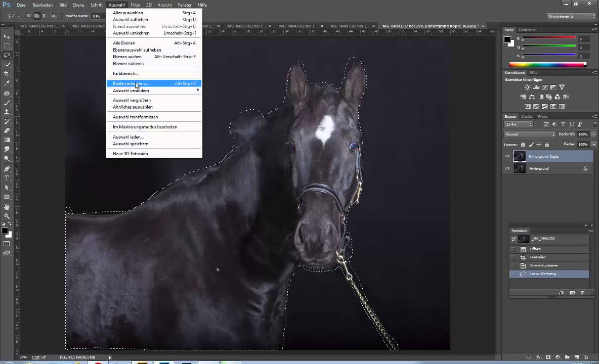The width and height of the screenshot is (599, 364).
Task: Add layer mask at Layers panel bottom
Action: coord(548,357)
